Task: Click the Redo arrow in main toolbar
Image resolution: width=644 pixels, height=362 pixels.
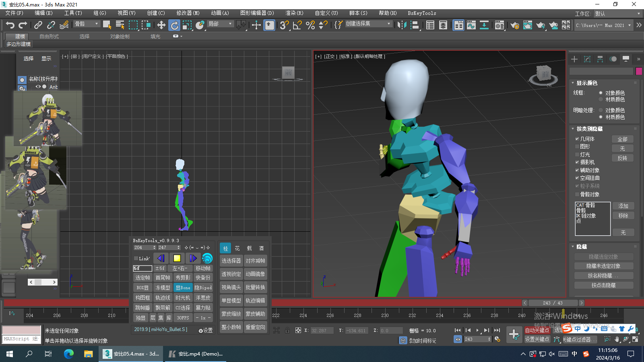Action: [x=23, y=25]
